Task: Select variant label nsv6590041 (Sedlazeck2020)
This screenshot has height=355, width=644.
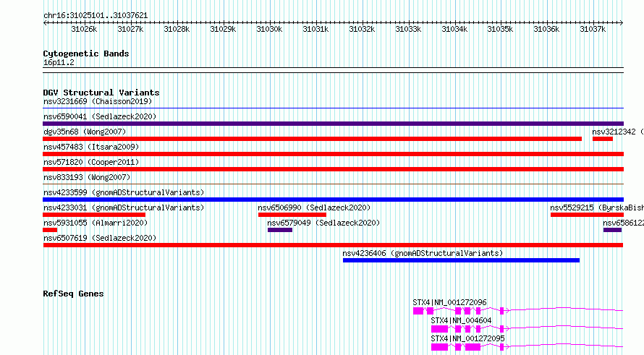Action: pos(100,116)
